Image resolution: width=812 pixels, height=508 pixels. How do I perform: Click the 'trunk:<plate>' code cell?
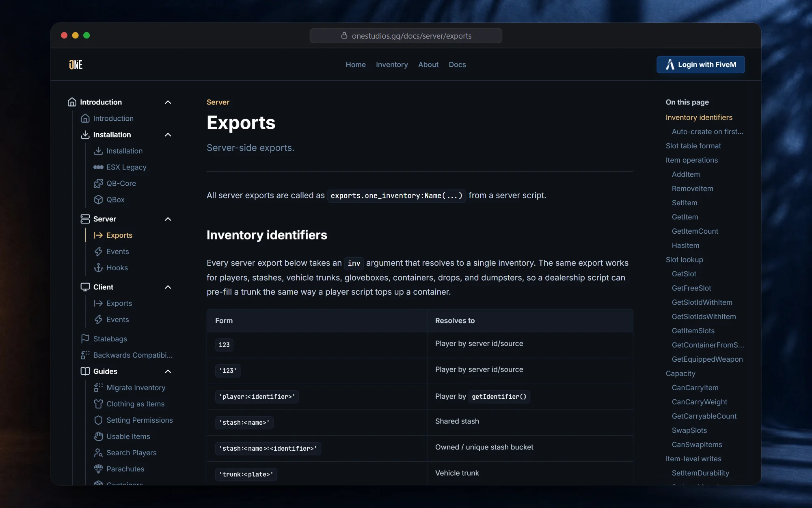coord(246,474)
